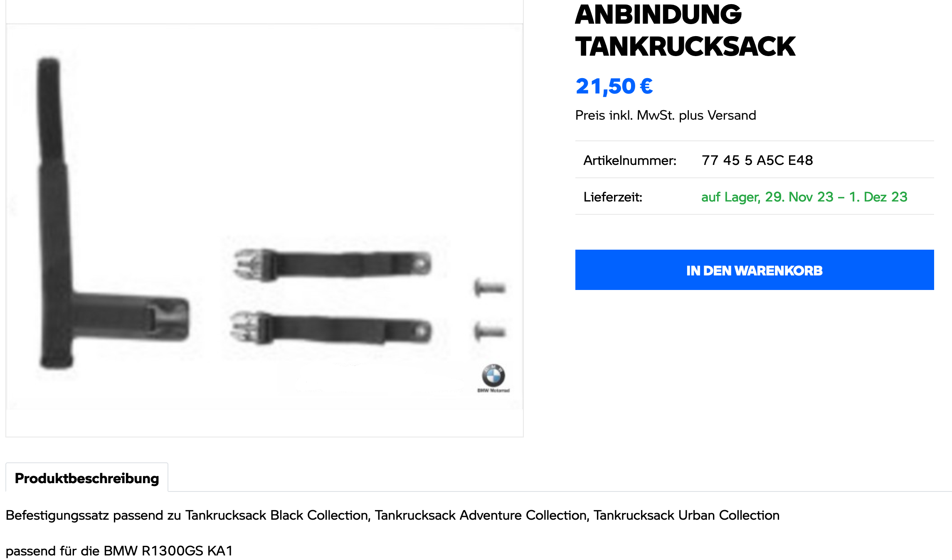This screenshot has width=952, height=560.
Task: Click the 'passend für die BMW R1300GS KA1' line
Action: (x=119, y=550)
